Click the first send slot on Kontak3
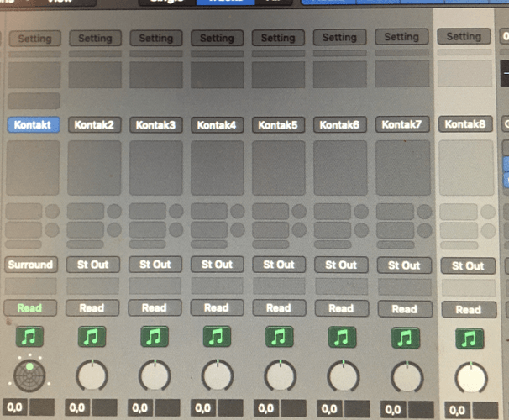This screenshot has width=509, height=420. (148, 212)
